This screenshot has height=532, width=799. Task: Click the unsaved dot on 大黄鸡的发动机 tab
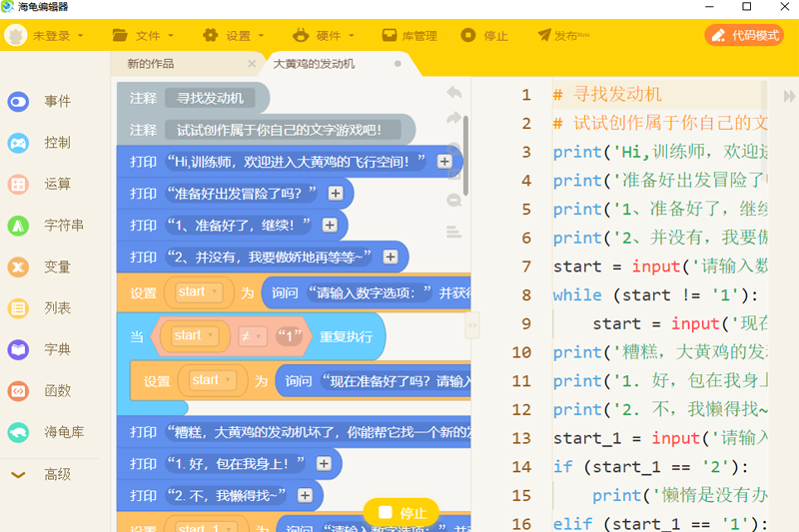point(398,64)
